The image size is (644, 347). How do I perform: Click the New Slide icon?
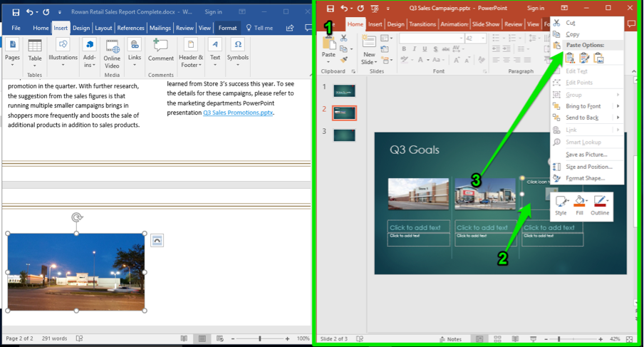pos(369,41)
